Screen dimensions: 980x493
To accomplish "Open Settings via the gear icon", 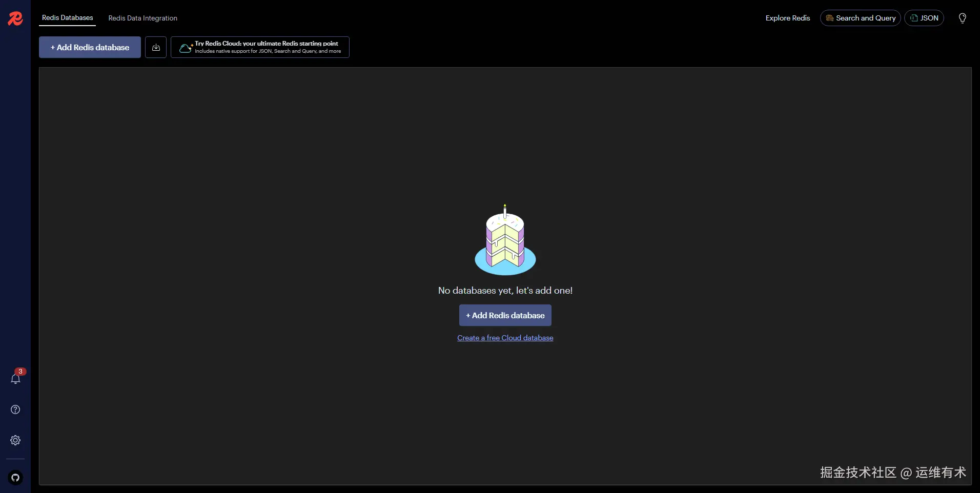I will click(15, 440).
